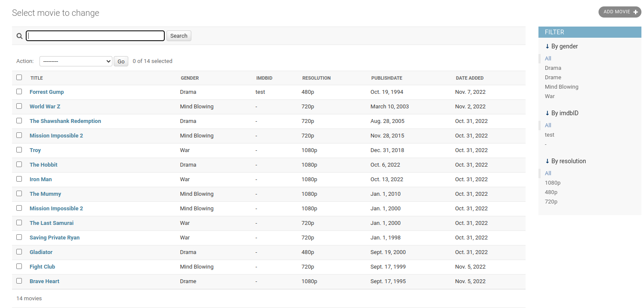Screen dimensions: 644x308
Task: Filter resolution by 720p
Action: (551, 202)
